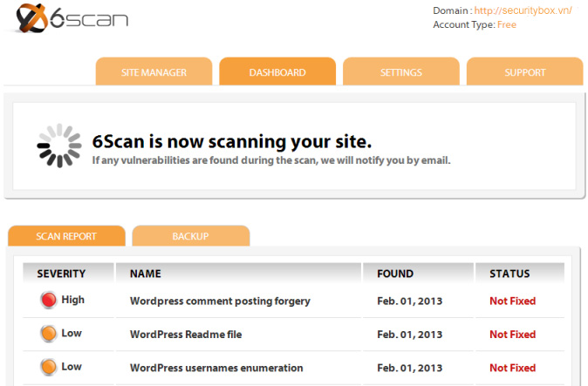Image resolution: width=588 pixels, height=386 pixels.
Task: Click the vulnerabilities email notification message
Action: click(271, 160)
